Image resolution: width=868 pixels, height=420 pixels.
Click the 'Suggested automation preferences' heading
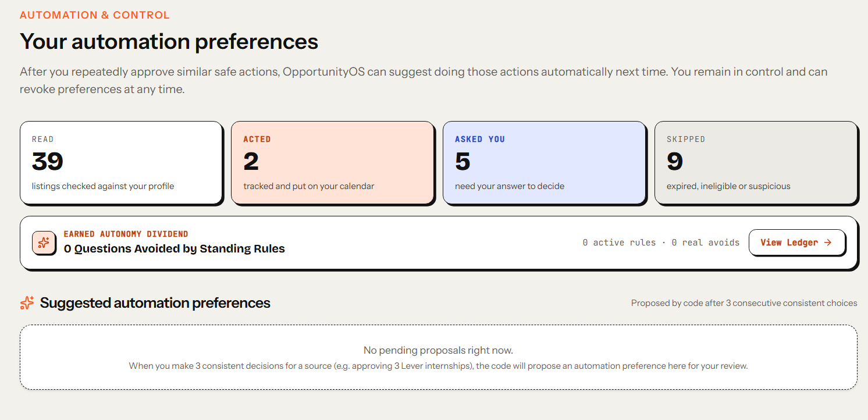155,303
